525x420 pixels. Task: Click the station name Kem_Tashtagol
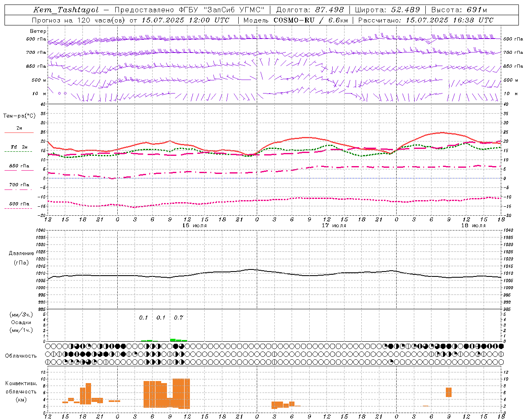coord(66,10)
